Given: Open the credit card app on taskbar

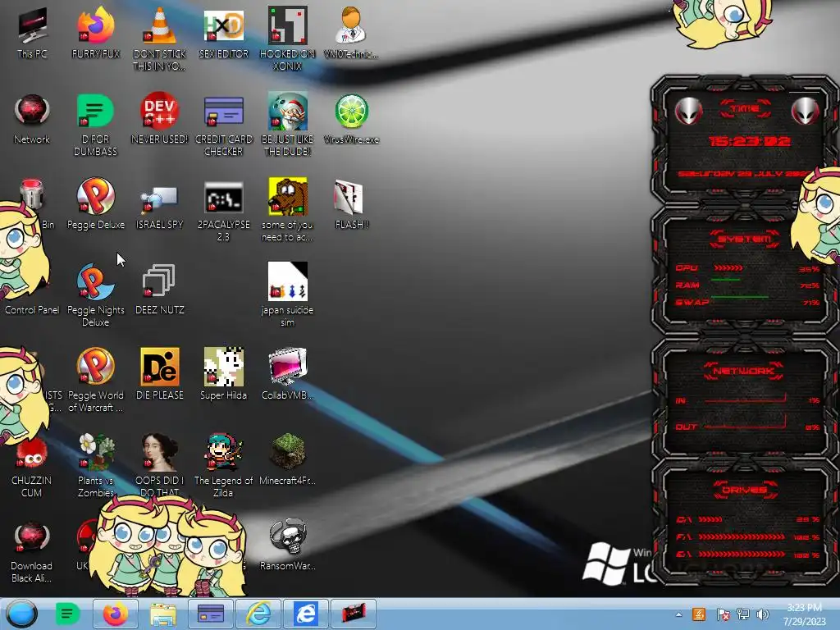Looking at the screenshot, I should coord(211,614).
